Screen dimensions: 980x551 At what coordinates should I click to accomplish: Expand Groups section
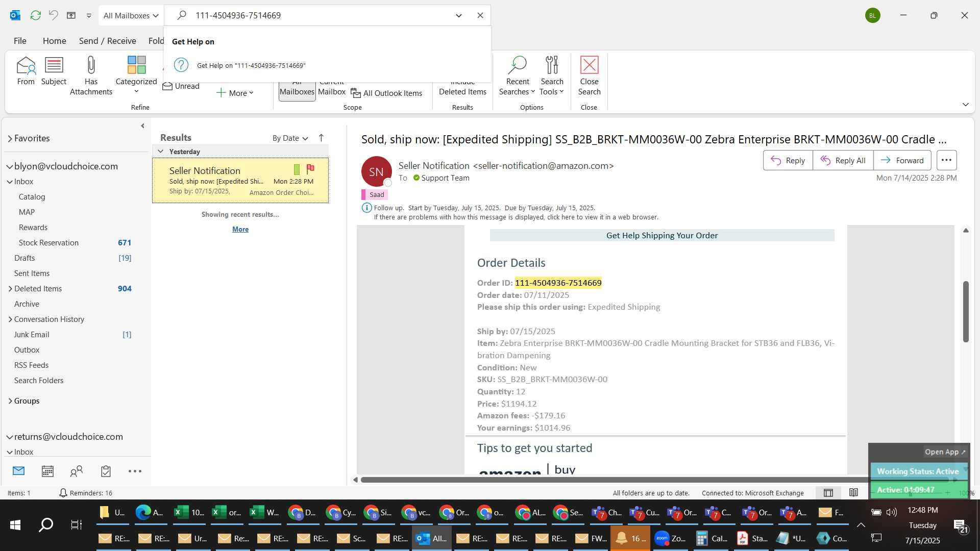coord(10,401)
